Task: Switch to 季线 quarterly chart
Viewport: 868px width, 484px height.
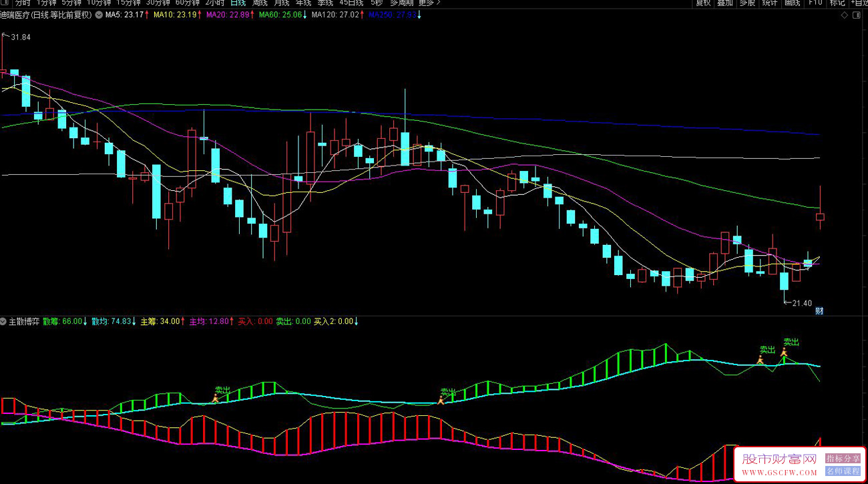Action: click(x=326, y=3)
